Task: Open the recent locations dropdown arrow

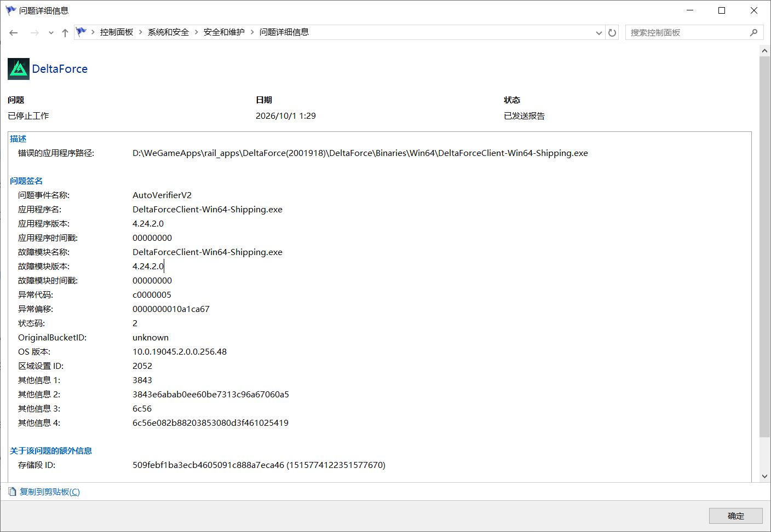Action: 51,33
